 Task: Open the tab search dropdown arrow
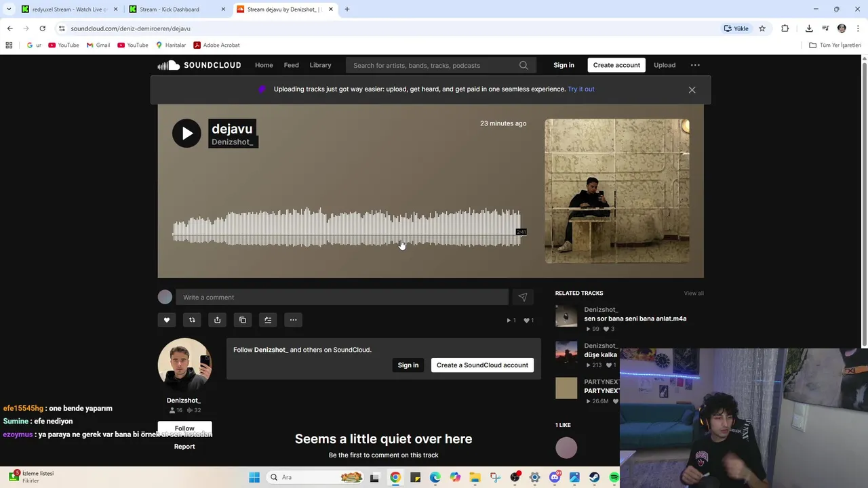[8, 9]
